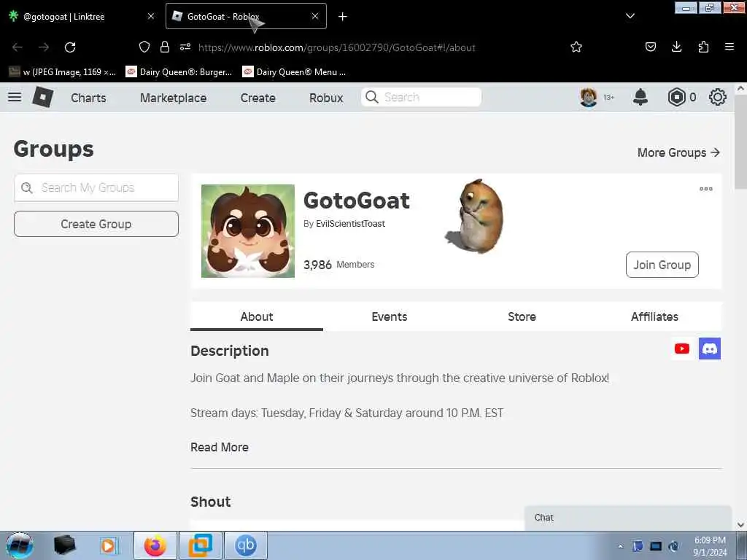The image size is (747, 560).
Task: Reload the page in Firefox
Action: [x=70, y=47]
